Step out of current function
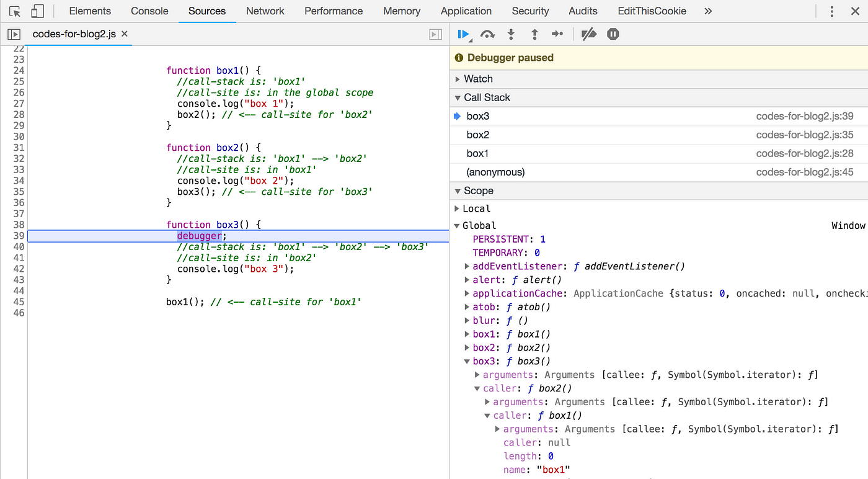 [x=534, y=34]
